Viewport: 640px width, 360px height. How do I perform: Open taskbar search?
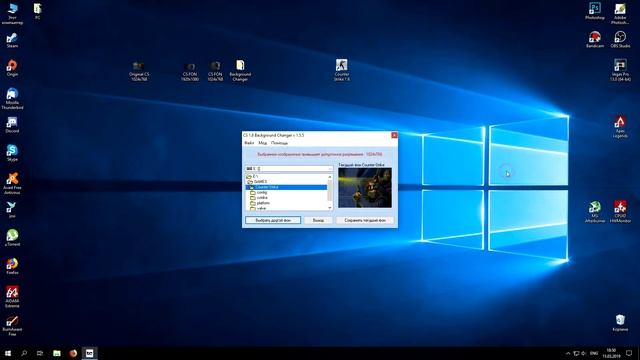click(x=24, y=353)
